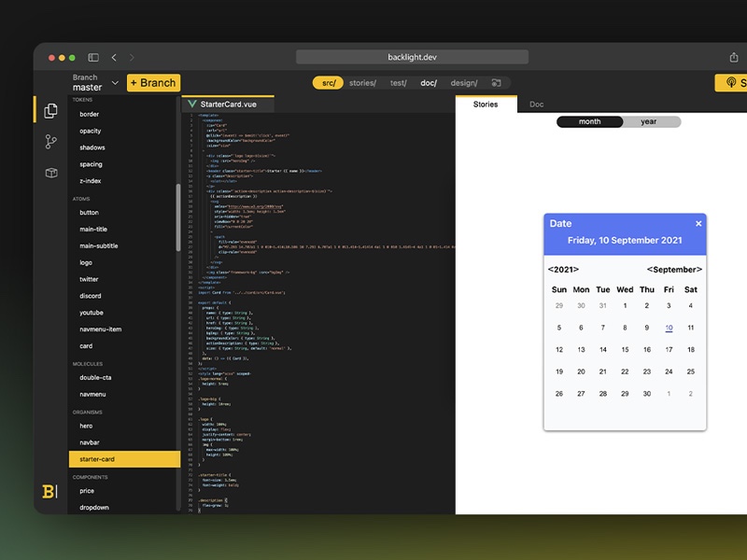This screenshot has height=560, width=747.
Task: Switch to the Doc preview tab
Action: click(536, 105)
